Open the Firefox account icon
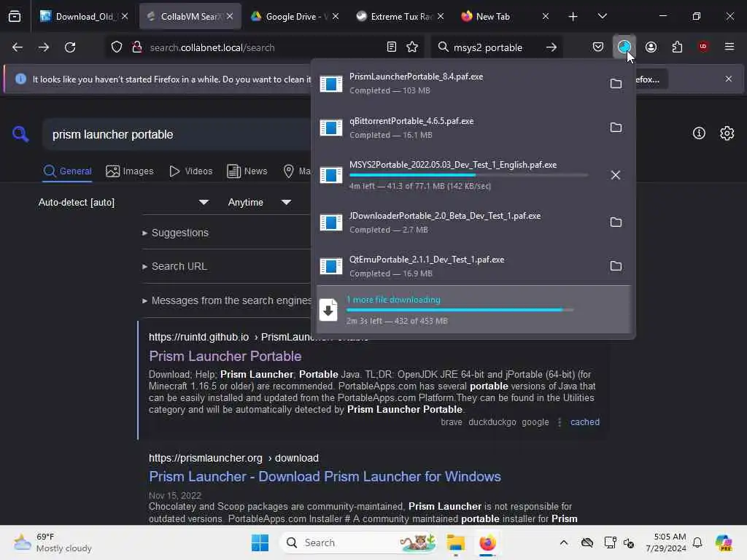 pos(651,47)
